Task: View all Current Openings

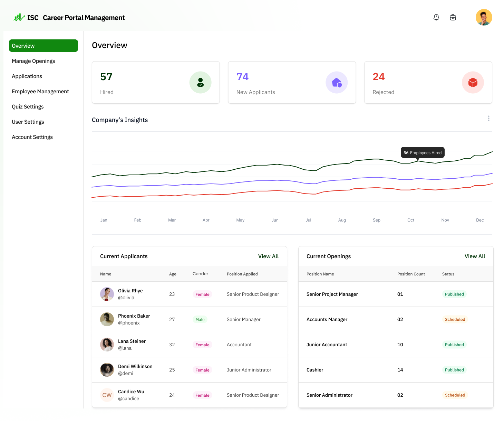Action: coord(475,256)
